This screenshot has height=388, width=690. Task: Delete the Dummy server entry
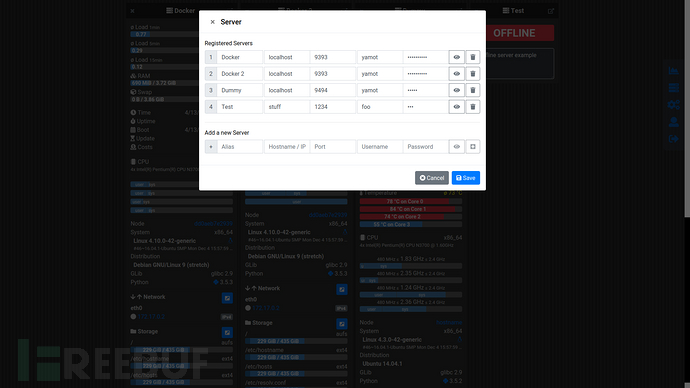coord(473,90)
